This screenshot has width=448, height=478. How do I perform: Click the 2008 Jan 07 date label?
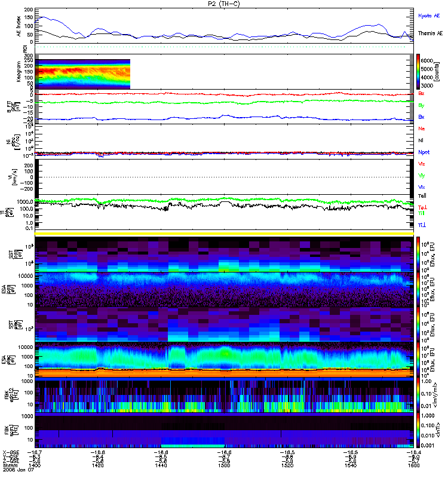(19, 470)
